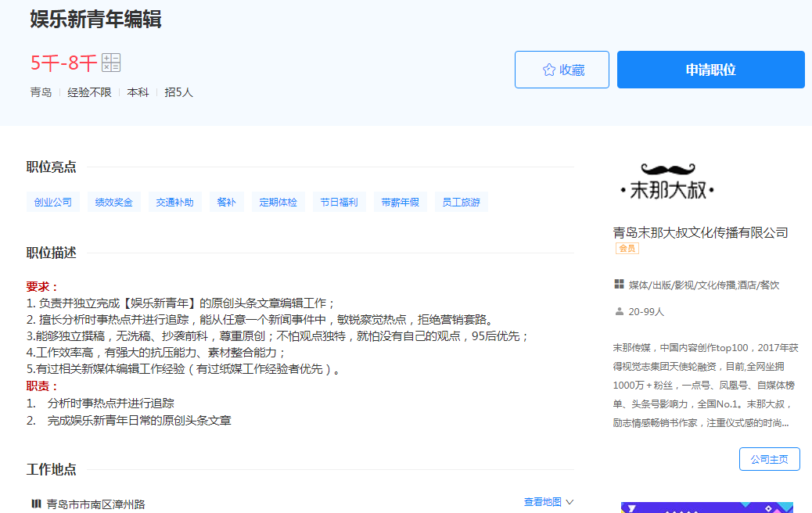Click the location icon before 青岛市市南区漳州路
Image resolution: width=812 pixels, height=513 pixels.
click(36, 504)
